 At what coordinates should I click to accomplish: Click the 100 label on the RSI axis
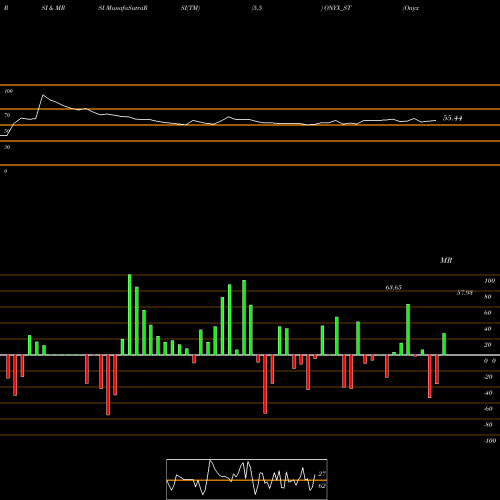pos(9,91)
